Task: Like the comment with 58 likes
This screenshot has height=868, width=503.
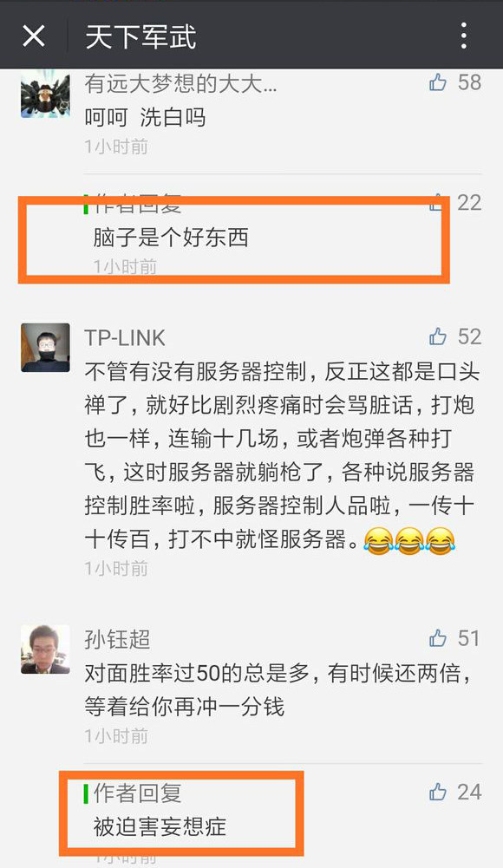Action: [x=438, y=82]
